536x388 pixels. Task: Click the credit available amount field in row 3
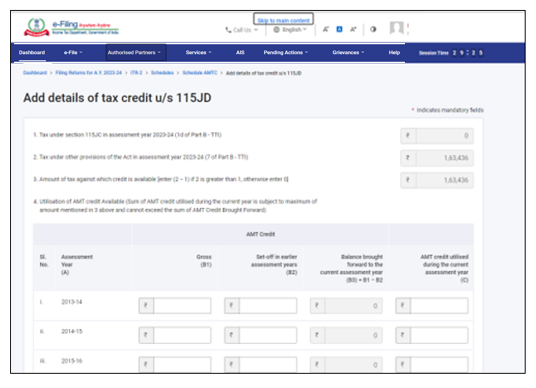[x=437, y=180]
